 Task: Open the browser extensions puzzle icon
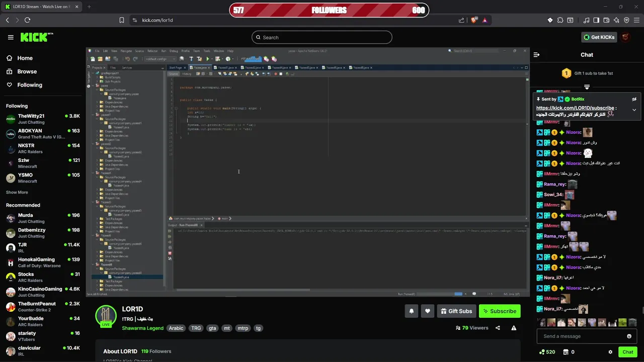[560, 20]
